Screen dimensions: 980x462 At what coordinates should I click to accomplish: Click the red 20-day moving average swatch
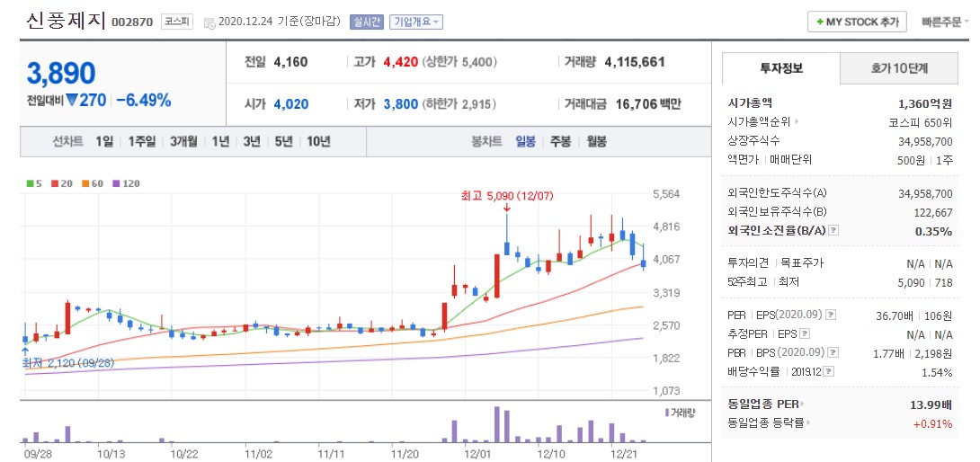[x=54, y=183]
